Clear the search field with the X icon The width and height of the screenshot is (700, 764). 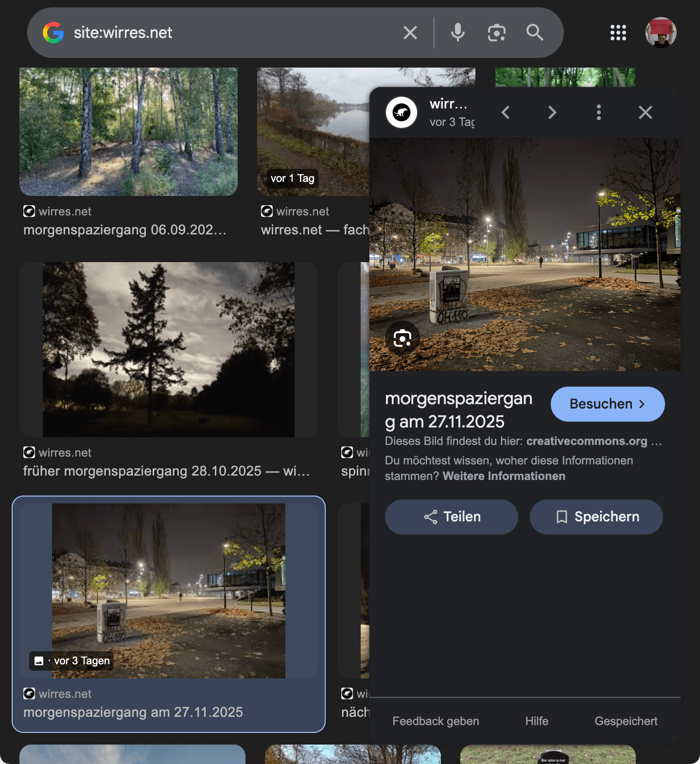[x=410, y=33]
